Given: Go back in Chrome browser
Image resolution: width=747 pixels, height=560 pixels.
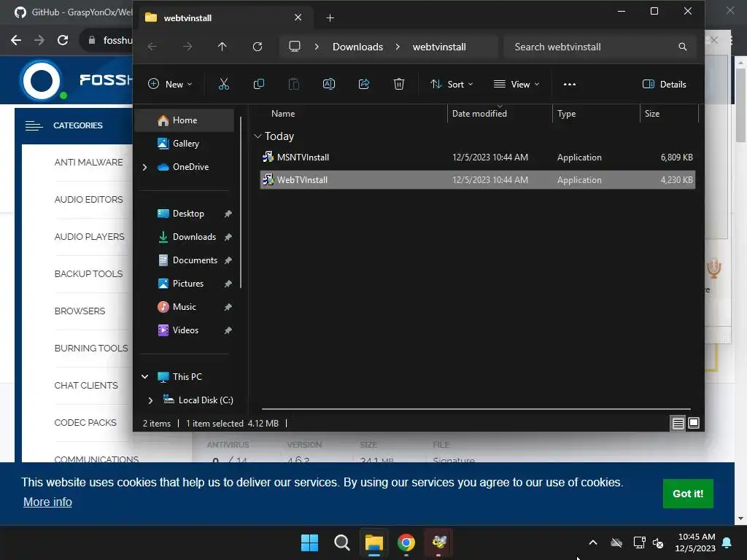Looking at the screenshot, I should click(16, 40).
